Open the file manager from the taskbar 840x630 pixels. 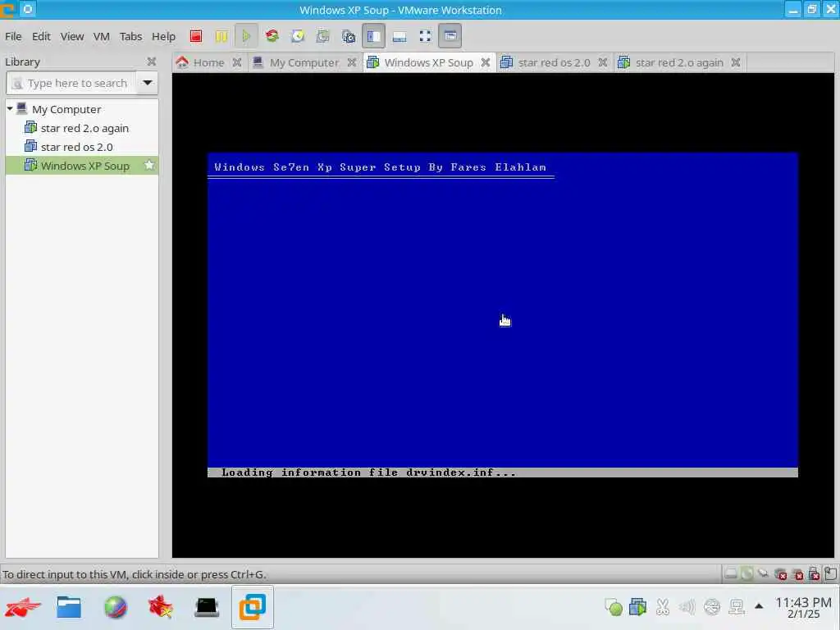click(69, 607)
